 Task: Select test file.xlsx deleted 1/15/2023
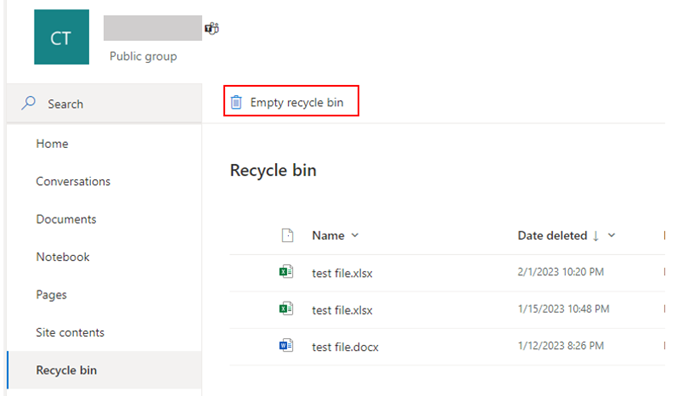tap(342, 310)
